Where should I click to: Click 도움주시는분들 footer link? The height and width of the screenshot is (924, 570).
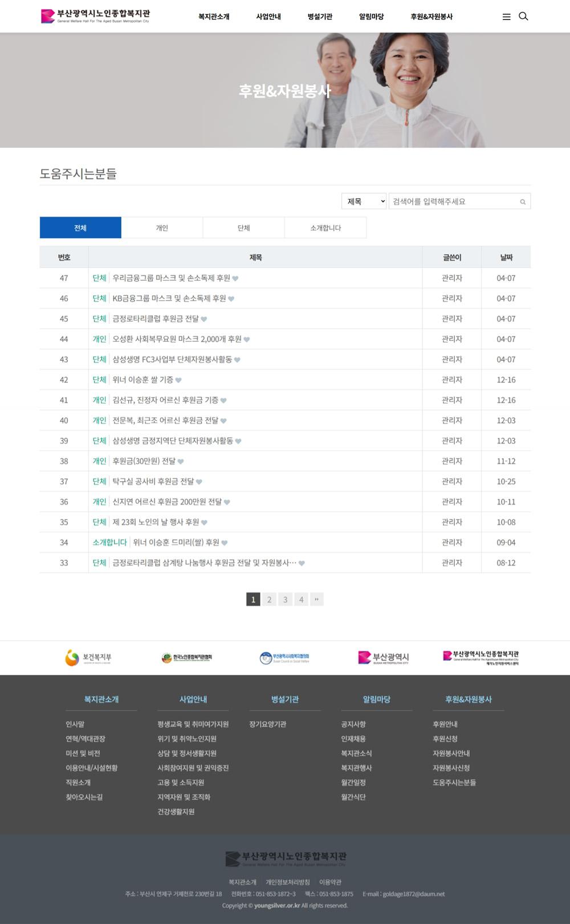point(454,783)
